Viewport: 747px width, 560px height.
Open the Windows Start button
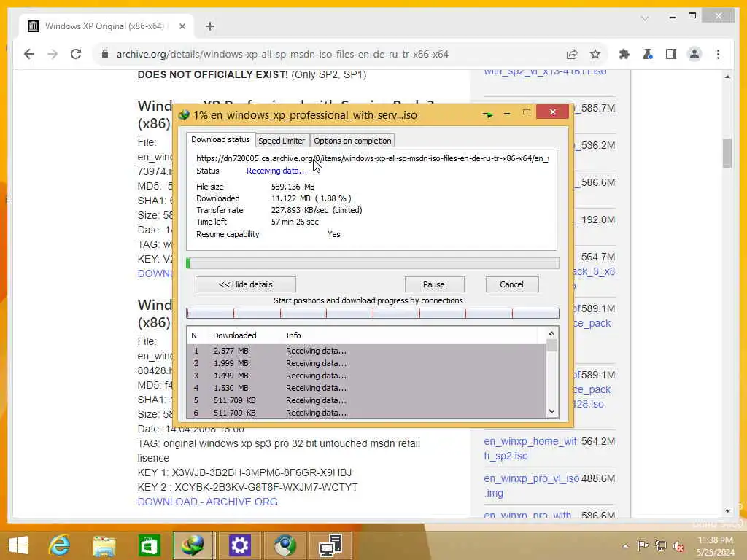point(18,545)
